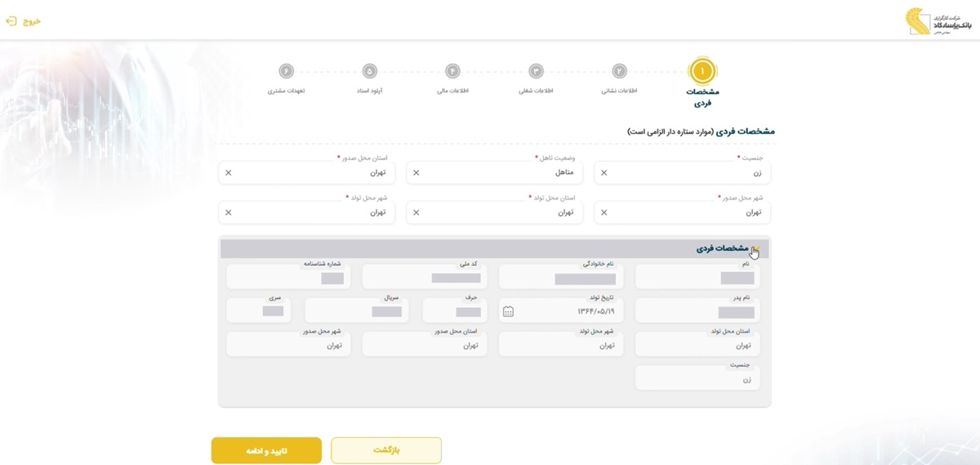Viewport: 980px width, 465px height.
Task: Go to step 3 اطلاعات شغلی
Action: pyautogui.click(x=536, y=71)
